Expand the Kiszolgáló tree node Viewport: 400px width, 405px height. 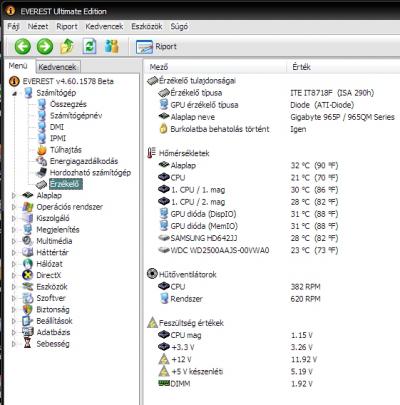(14, 218)
